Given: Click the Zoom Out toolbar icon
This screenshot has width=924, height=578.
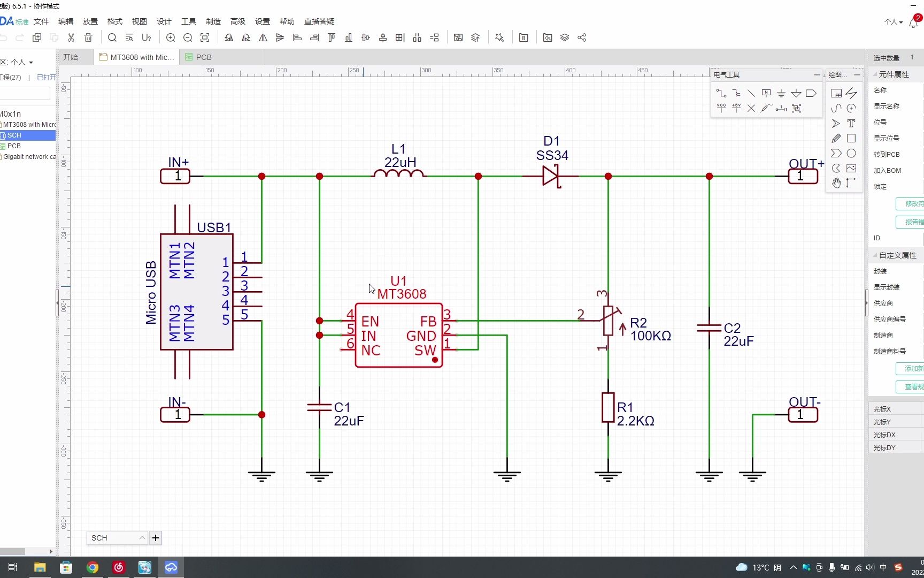Looking at the screenshot, I should click(188, 37).
